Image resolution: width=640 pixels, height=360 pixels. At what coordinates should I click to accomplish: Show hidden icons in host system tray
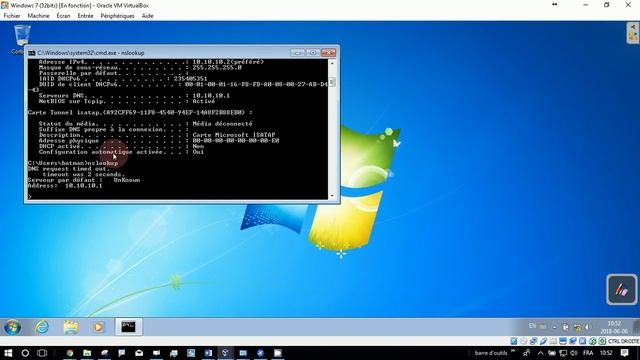click(540, 353)
